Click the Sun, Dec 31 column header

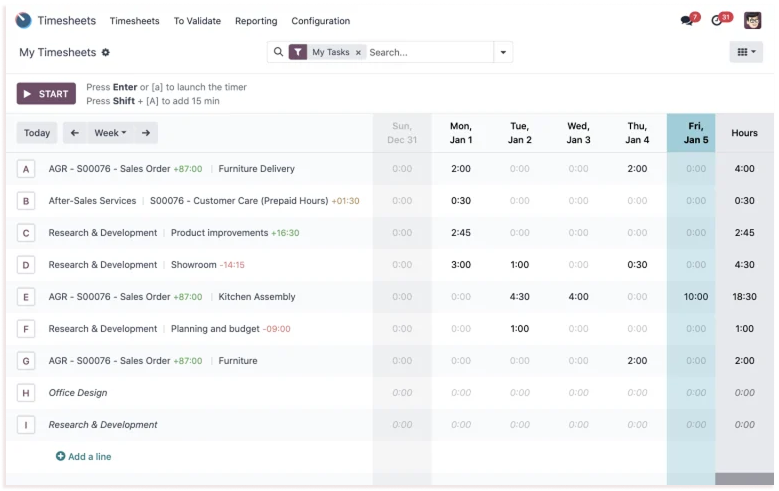(x=402, y=133)
